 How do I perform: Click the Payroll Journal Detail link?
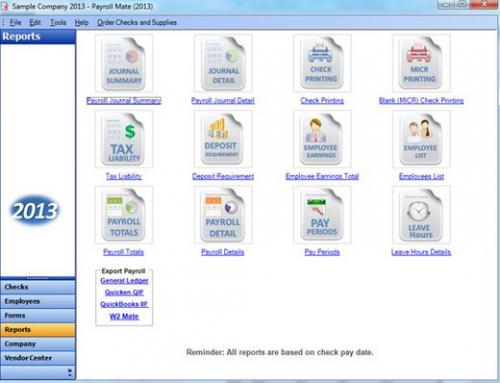223,100
